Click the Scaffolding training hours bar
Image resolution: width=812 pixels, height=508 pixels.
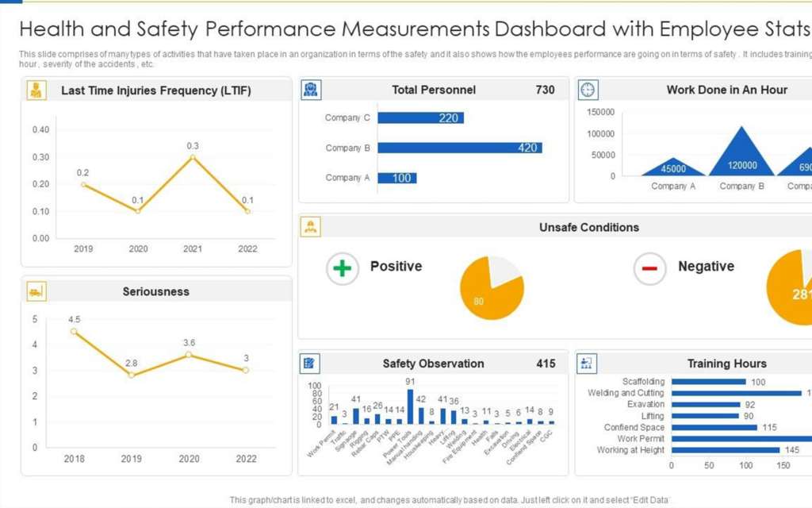point(708,382)
